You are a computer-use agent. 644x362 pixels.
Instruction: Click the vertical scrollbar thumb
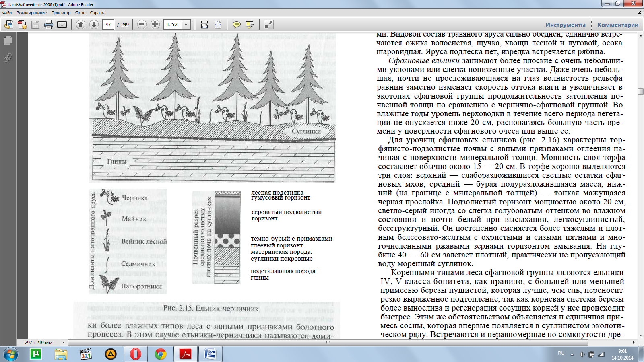[x=640, y=92]
